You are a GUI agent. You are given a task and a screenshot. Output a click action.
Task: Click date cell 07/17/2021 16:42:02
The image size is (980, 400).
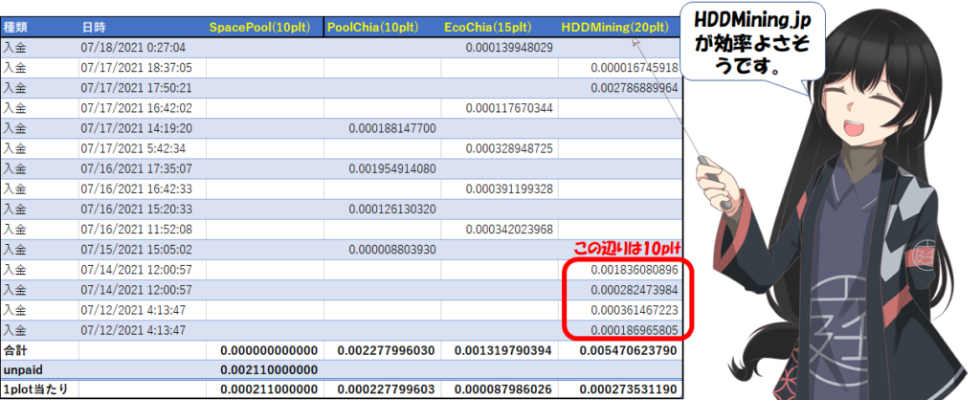pyautogui.click(x=136, y=108)
